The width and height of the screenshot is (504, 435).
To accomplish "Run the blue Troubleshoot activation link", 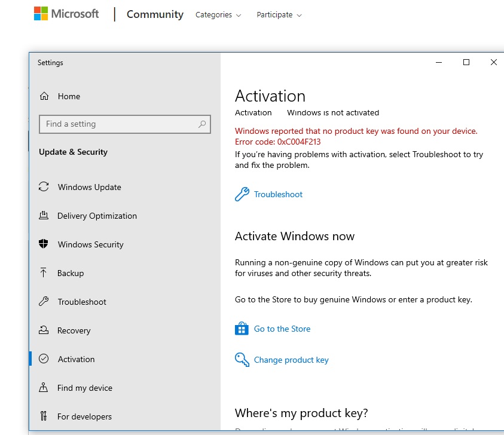I will pyautogui.click(x=278, y=194).
